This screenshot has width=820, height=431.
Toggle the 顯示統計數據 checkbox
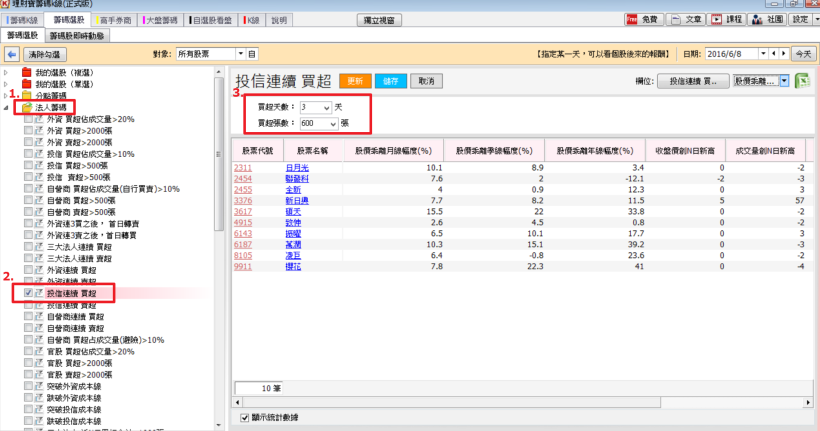tap(244, 417)
